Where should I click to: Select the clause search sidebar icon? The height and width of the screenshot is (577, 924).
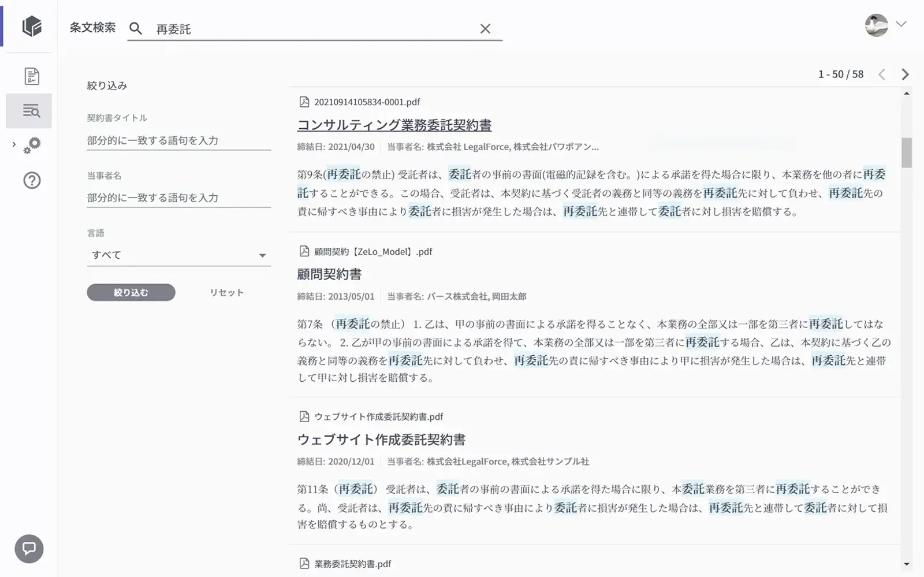pyautogui.click(x=31, y=111)
